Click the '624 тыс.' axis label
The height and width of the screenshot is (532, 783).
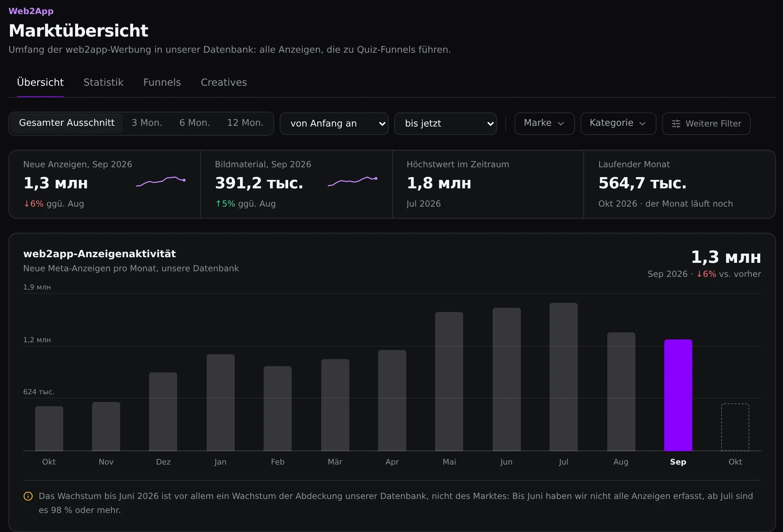[x=39, y=392]
